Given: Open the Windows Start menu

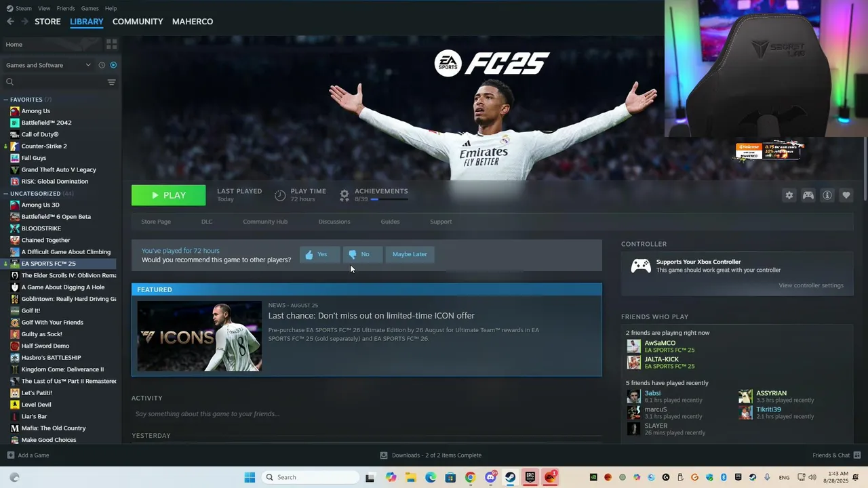Looking at the screenshot, I should click(250, 477).
